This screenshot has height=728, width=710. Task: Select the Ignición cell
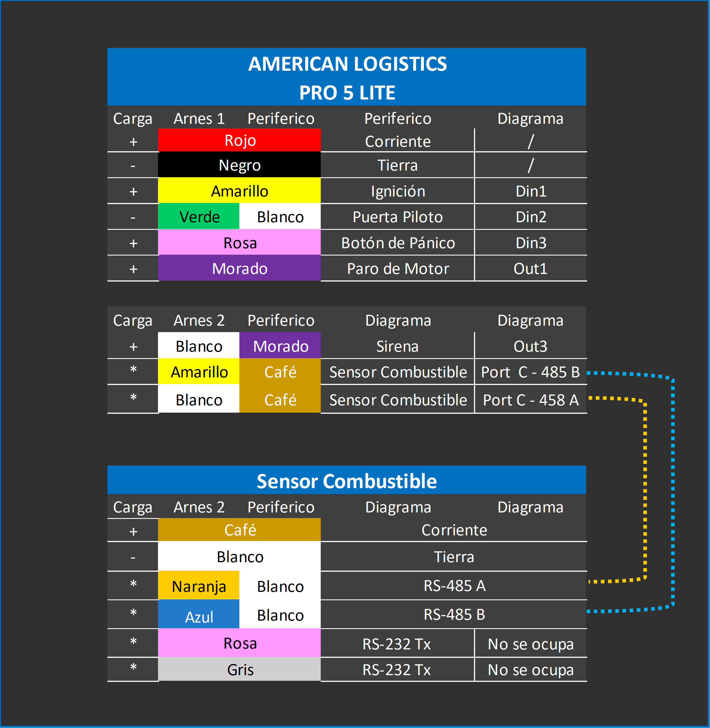click(x=398, y=191)
